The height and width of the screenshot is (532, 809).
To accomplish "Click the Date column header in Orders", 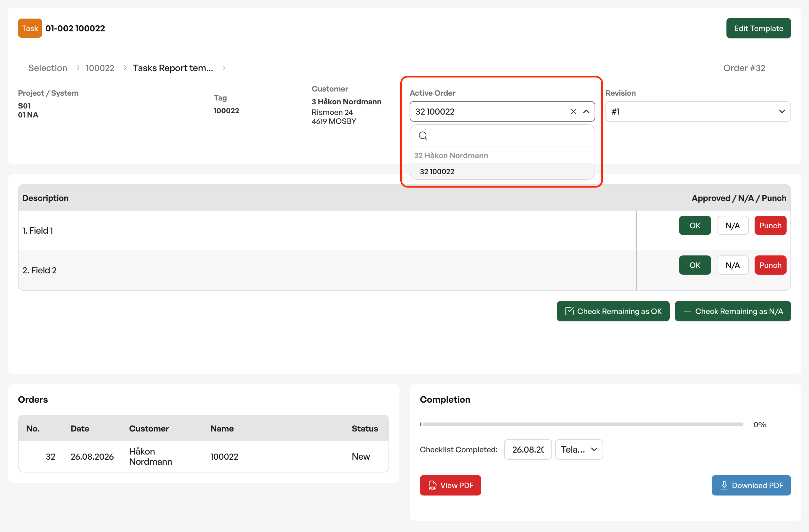I will tap(80, 428).
